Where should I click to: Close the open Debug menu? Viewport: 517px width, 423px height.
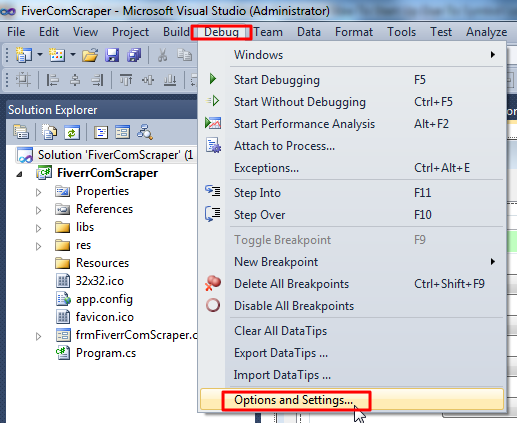pyautogui.click(x=221, y=32)
